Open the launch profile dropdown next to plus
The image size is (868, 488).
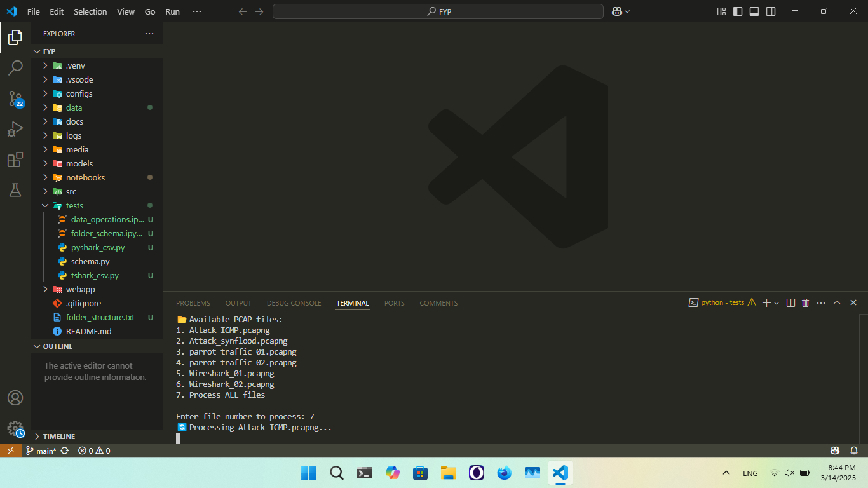(776, 303)
